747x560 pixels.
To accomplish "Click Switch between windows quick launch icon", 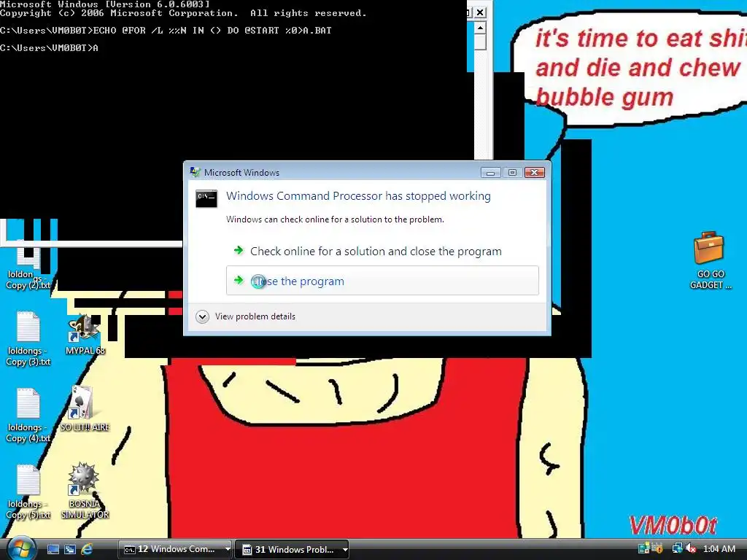I will pyautogui.click(x=70, y=549).
